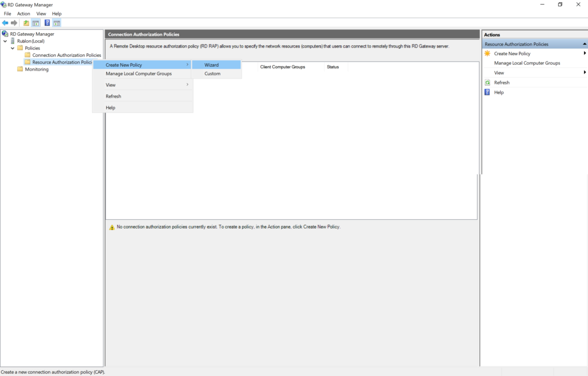Collapse the Rublon (Local) tree node
The image size is (588, 376).
5,41
